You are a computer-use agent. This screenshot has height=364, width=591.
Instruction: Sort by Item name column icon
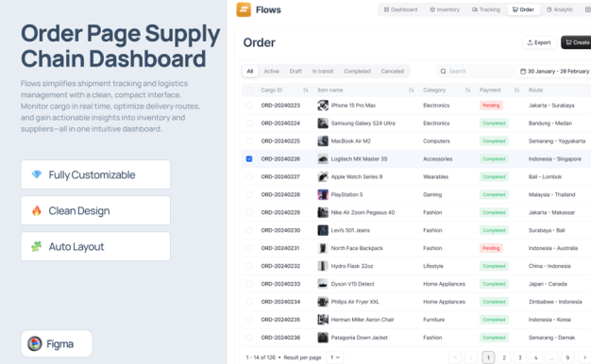coord(412,90)
